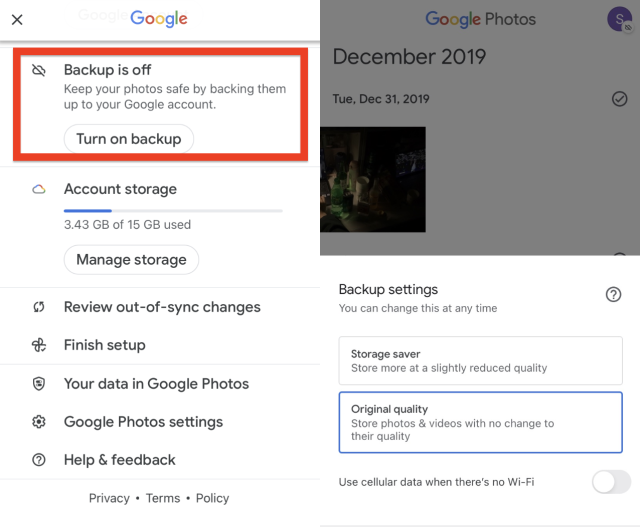Image resolution: width=640 pixels, height=529 pixels.
Task: Click the Account storage cloud icon
Action: click(x=39, y=189)
